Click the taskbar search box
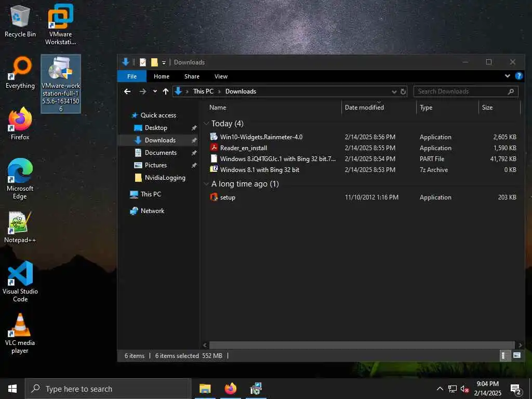 (108, 389)
